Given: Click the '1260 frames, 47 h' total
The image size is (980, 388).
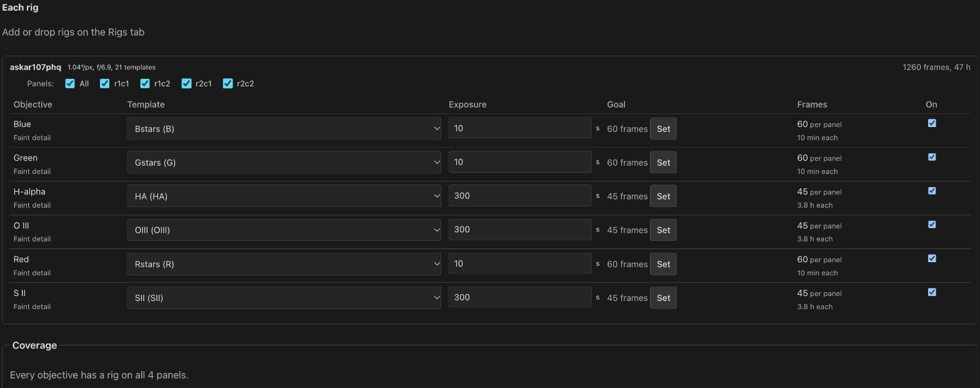Looking at the screenshot, I should (x=936, y=67).
